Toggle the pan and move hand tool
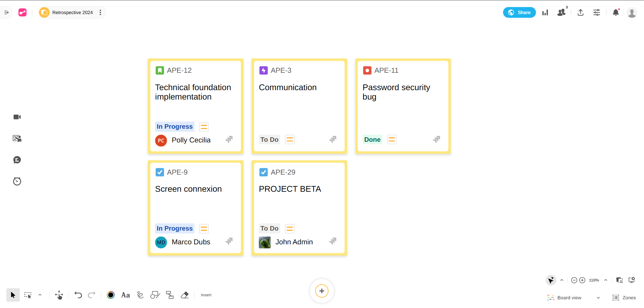This screenshot has height=308, width=644. click(59, 295)
